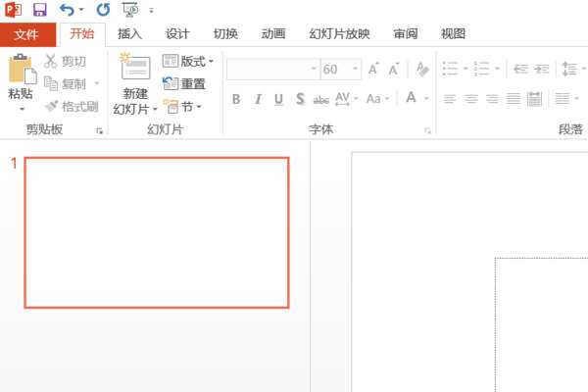The image size is (588, 392).
Task: Click the distributed alignment icon
Action: pyautogui.click(x=534, y=99)
